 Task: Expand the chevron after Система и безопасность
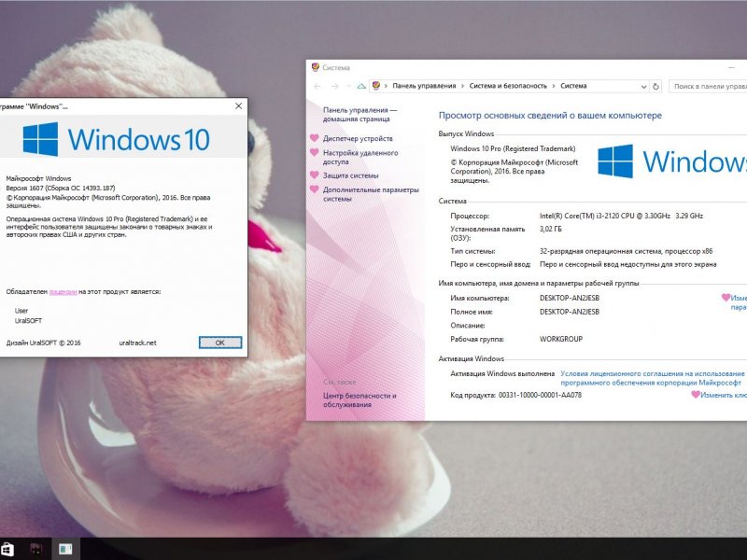[554, 86]
